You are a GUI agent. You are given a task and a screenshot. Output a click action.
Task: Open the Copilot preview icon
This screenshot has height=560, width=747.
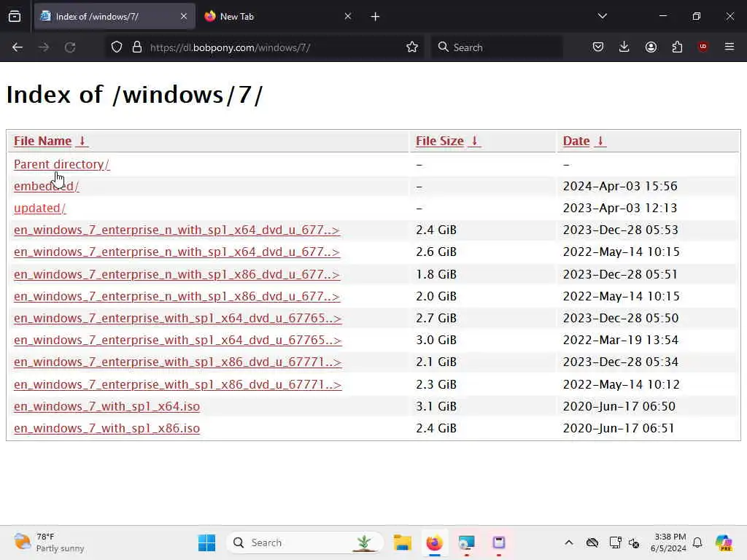(724, 542)
